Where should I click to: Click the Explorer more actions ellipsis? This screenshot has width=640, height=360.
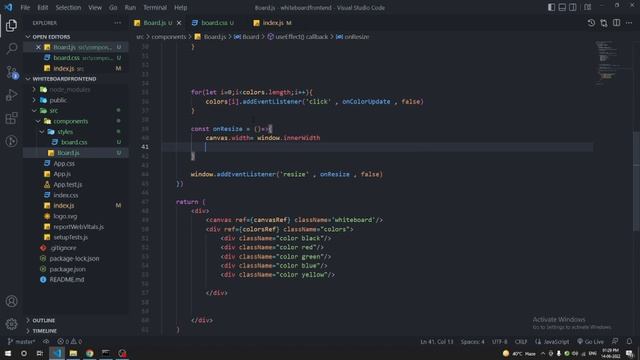tap(118, 23)
